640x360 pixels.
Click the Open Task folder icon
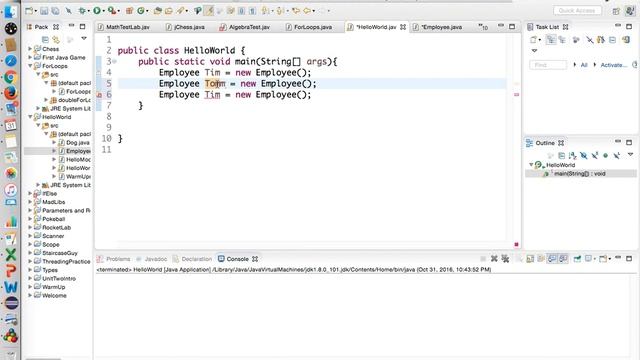tap(168, 11)
